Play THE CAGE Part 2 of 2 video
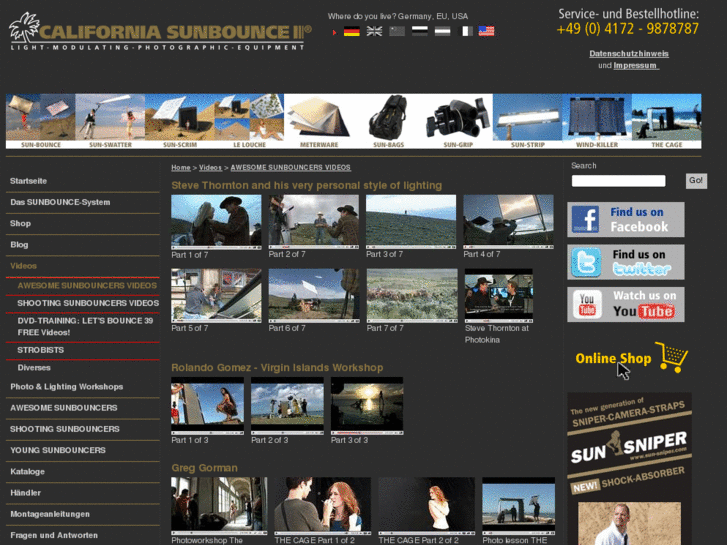The height and width of the screenshot is (545, 727). pyautogui.click(x=427, y=507)
